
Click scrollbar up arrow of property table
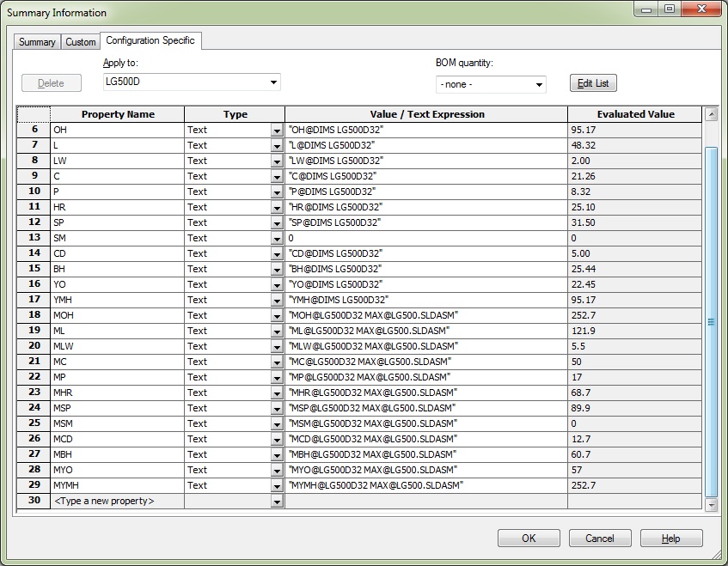[x=711, y=113]
